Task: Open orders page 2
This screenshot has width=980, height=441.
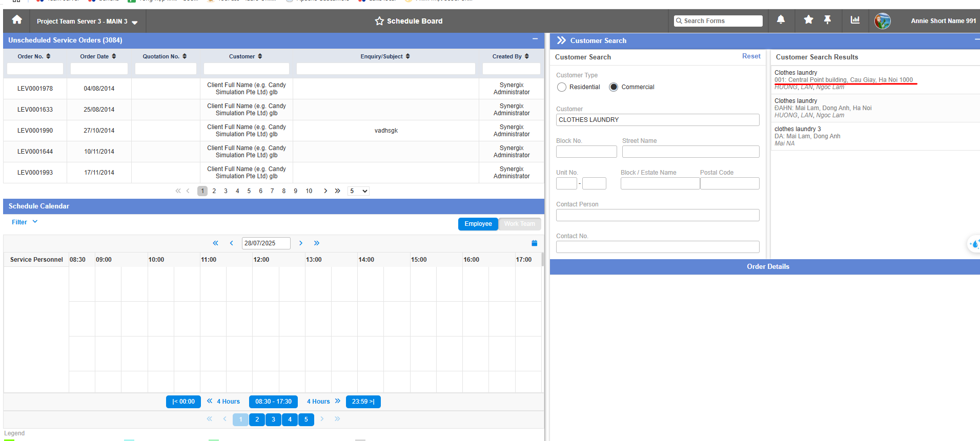Action: tap(214, 191)
